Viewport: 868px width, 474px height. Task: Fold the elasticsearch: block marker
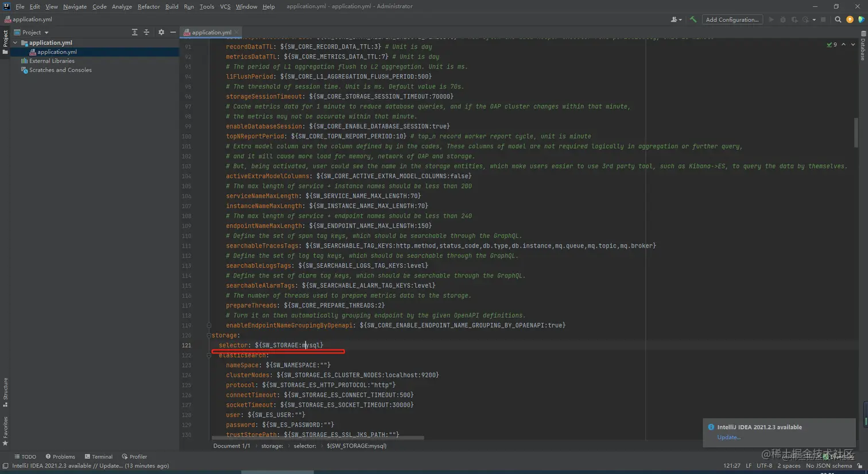click(209, 355)
